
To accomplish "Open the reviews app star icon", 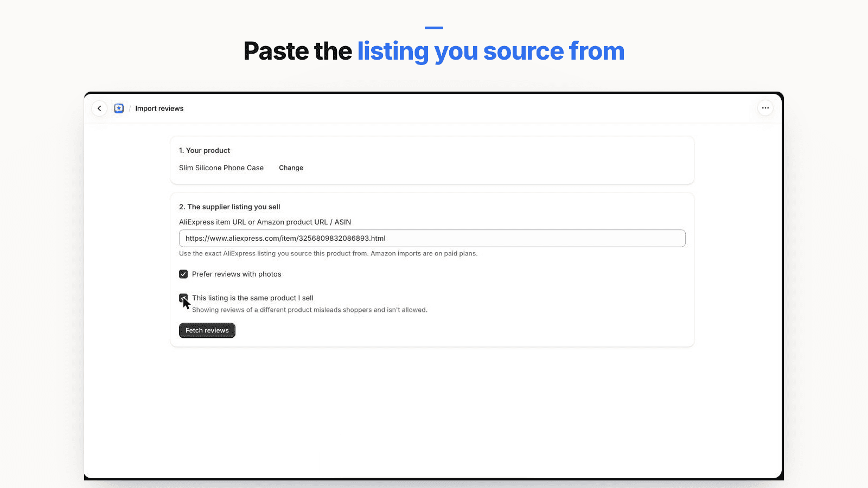I will click(x=119, y=108).
